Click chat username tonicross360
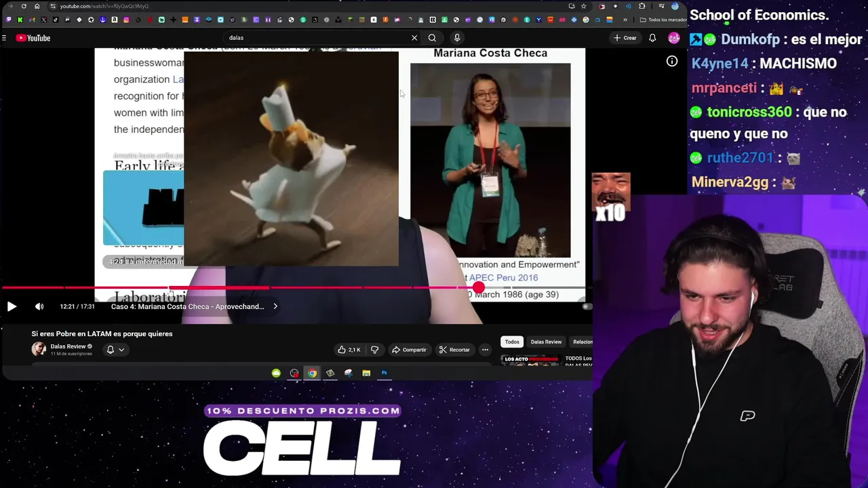Image resolution: width=868 pixels, height=488 pixels. pos(749,112)
